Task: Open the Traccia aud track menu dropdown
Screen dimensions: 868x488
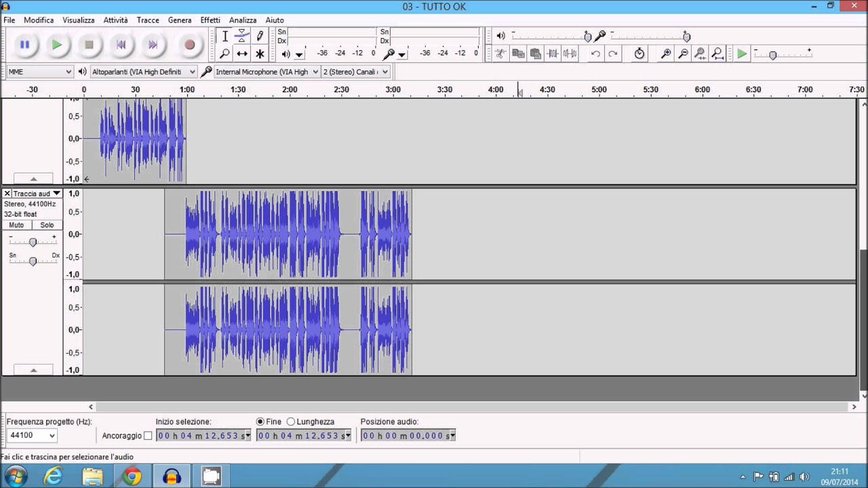Action: [37, 193]
